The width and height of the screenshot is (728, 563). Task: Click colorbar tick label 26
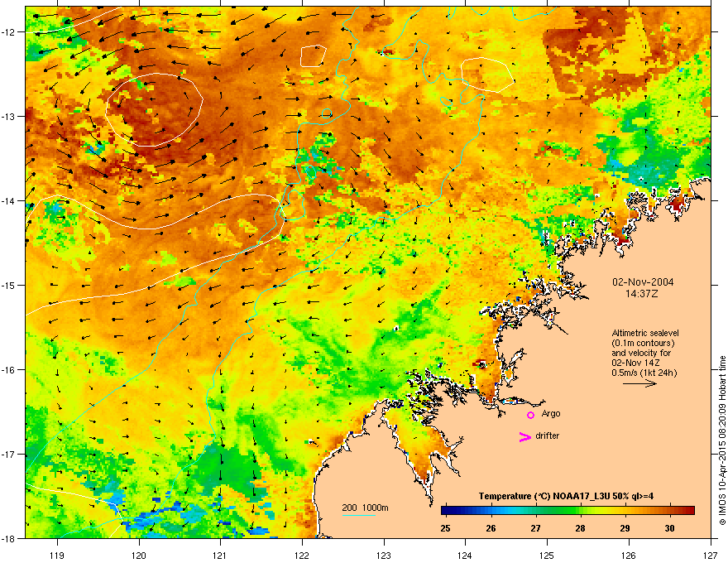coord(491,528)
